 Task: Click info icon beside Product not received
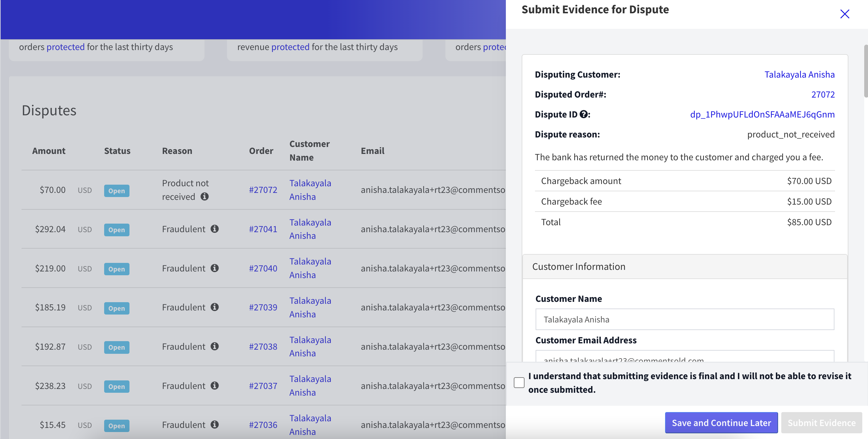point(204,196)
